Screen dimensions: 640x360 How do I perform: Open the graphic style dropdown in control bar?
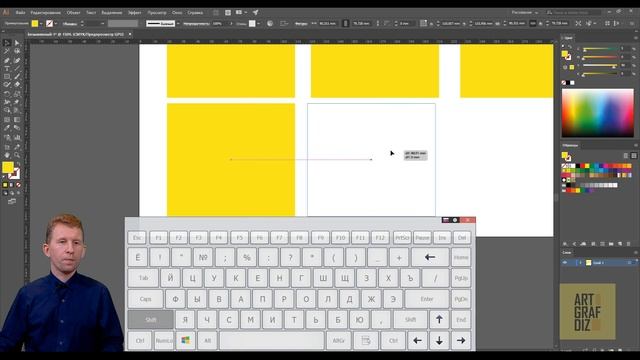click(x=259, y=24)
